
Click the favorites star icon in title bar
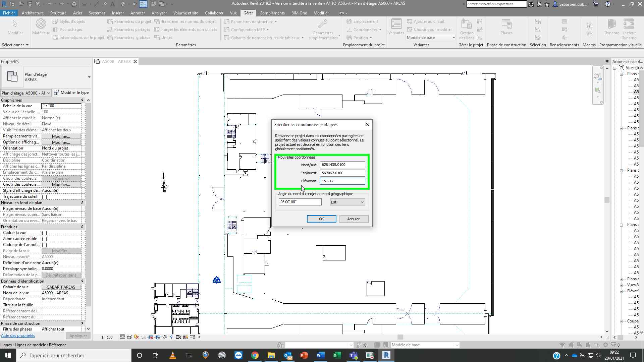[x=547, y=4]
